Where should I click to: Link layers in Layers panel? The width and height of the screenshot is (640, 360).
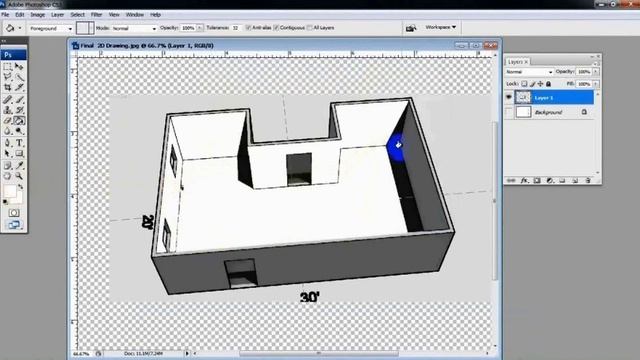(x=511, y=180)
